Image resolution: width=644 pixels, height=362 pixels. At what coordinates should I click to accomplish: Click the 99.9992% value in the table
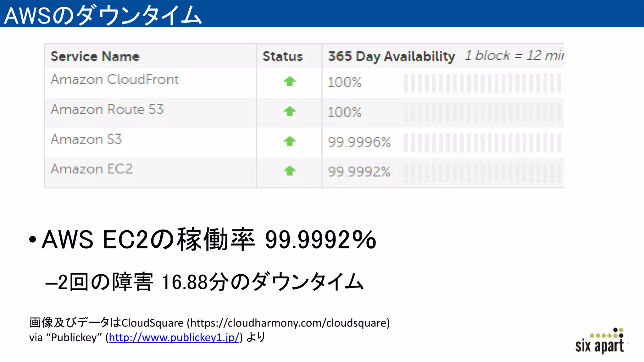(x=359, y=172)
